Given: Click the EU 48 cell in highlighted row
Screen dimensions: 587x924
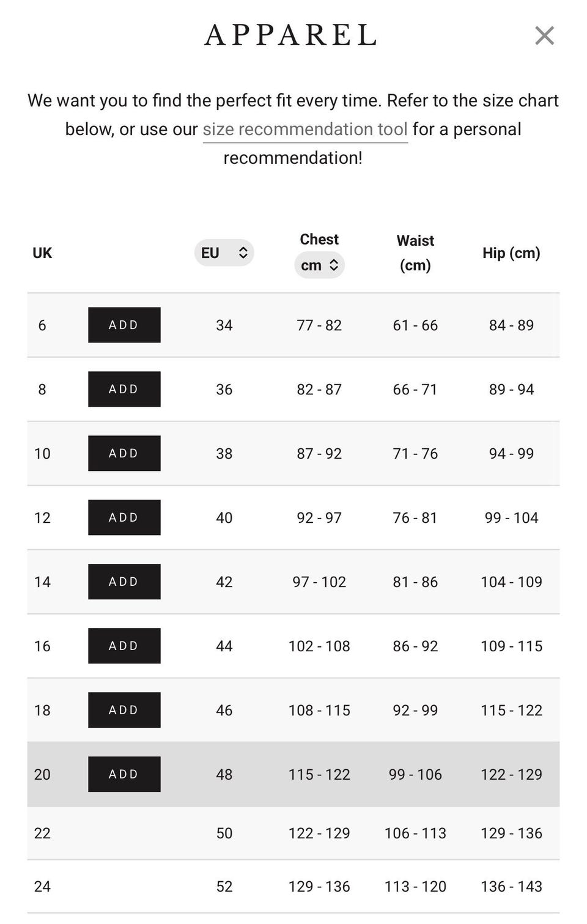Looking at the screenshot, I should click(224, 774).
